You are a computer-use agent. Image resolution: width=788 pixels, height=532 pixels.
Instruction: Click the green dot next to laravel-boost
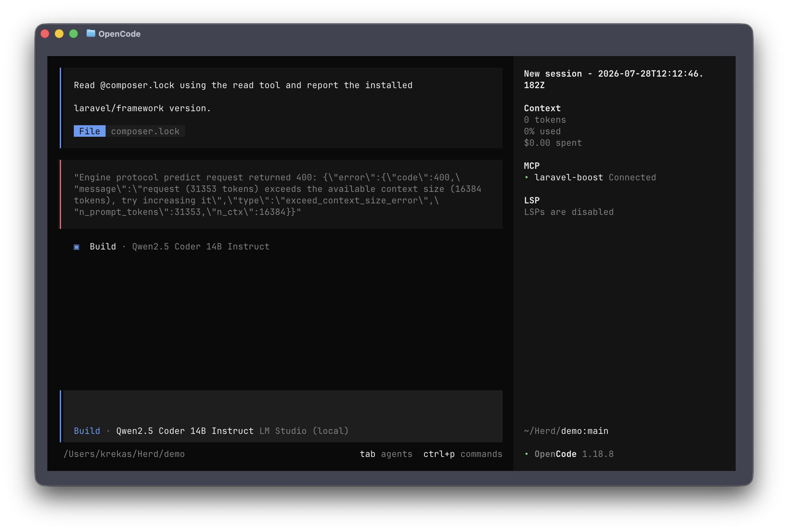click(x=526, y=177)
